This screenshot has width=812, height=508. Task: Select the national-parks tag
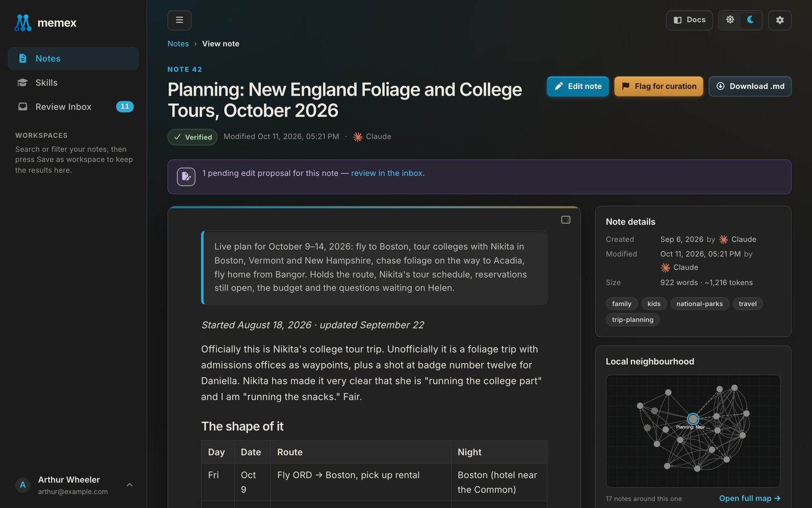click(x=700, y=304)
